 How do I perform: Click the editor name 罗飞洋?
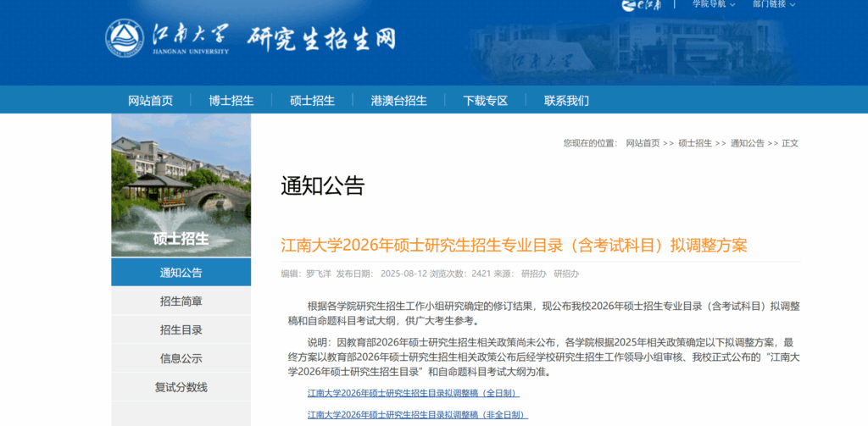click(319, 274)
